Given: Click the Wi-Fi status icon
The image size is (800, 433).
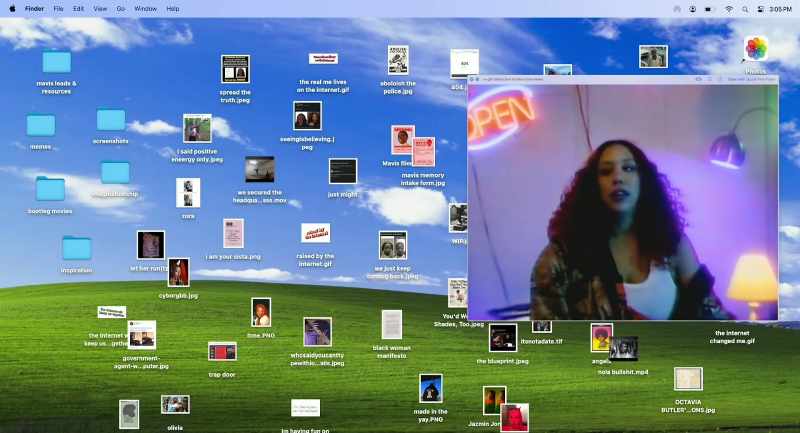Looking at the screenshot, I should 729,9.
